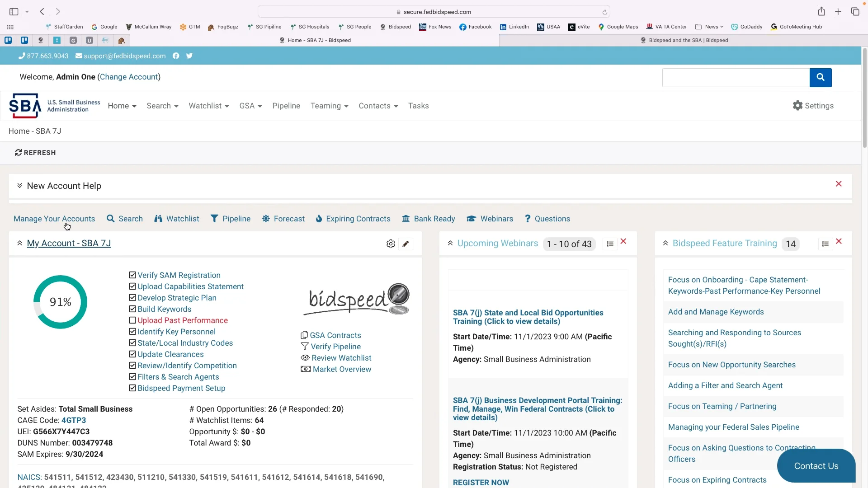This screenshot has height=488, width=868.
Task: Click the Upcoming Webinars list view icon
Action: tap(610, 244)
